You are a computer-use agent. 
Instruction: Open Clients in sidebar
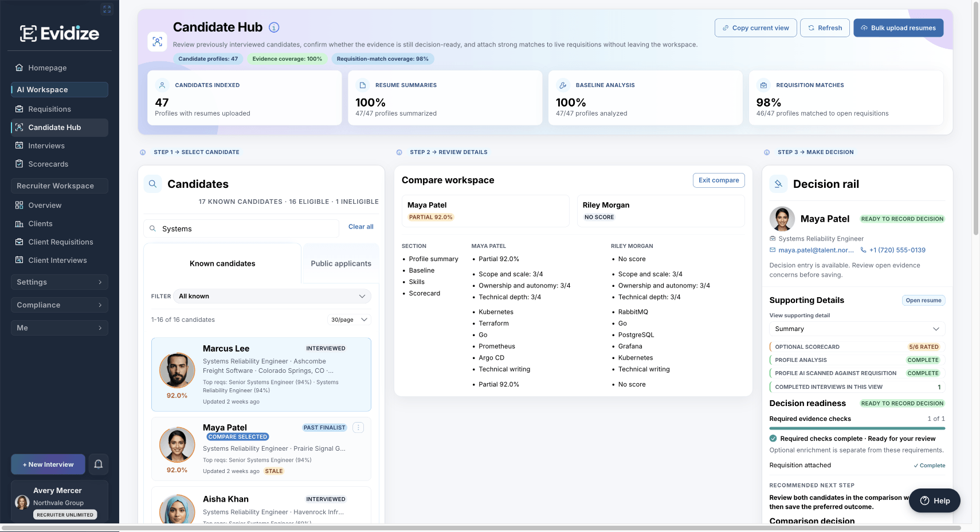tap(60, 223)
